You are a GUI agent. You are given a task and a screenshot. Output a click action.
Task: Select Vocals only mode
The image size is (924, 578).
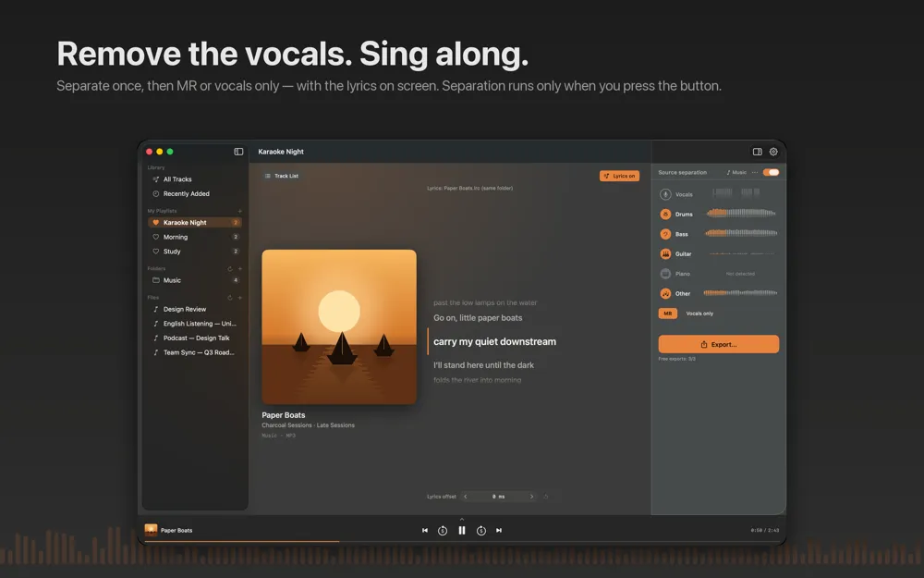coord(699,314)
